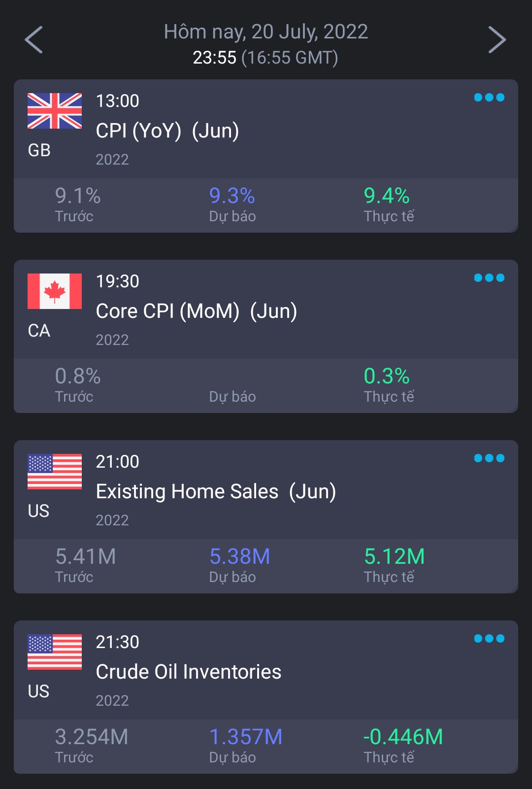532x789 pixels.
Task: Open the CPI (YoY) (Jun) event
Action: click(167, 131)
